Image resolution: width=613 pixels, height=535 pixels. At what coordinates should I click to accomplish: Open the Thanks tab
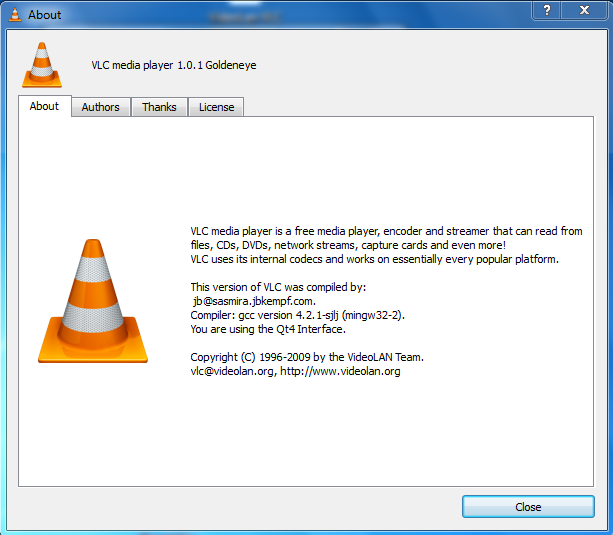click(159, 107)
